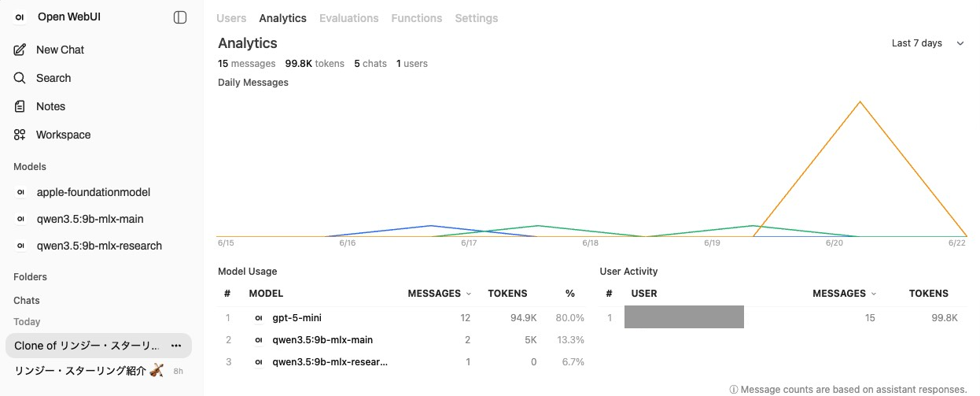Open the Last 7 days range dropdown
Viewport: 980px width, 396px height.
pos(928,43)
